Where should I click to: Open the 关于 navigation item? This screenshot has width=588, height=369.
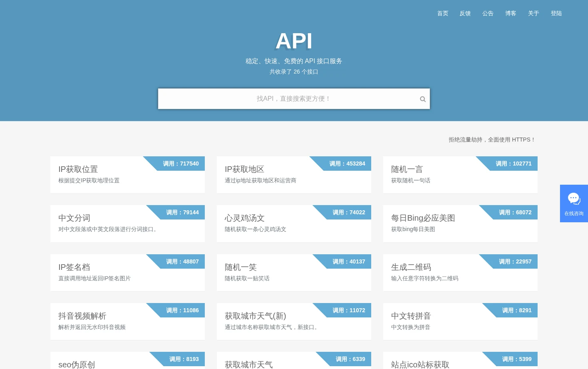pyautogui.click(x=534, y=14)
